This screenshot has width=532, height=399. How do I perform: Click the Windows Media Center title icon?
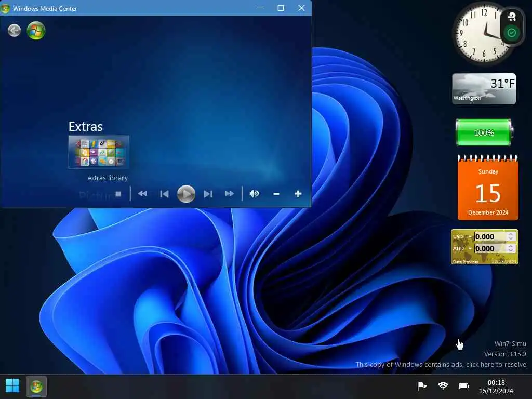coord(5,8)
